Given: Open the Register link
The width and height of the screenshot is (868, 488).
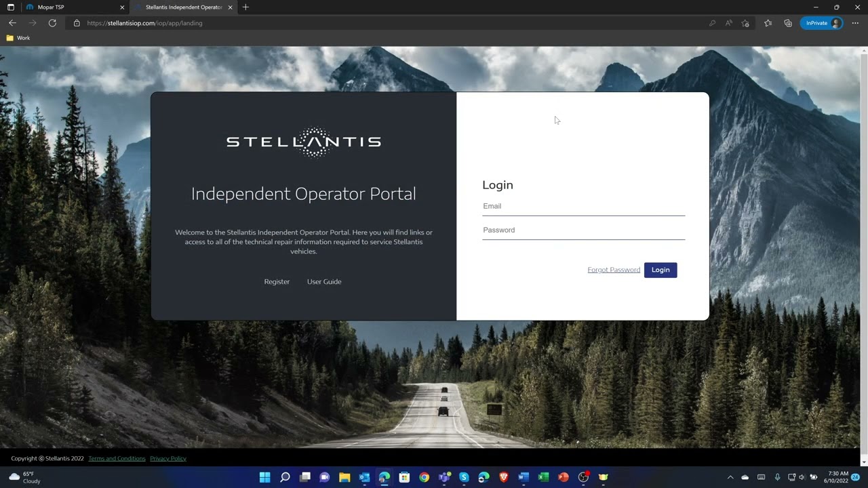Looking at the screenshot, I should [277, 282].
